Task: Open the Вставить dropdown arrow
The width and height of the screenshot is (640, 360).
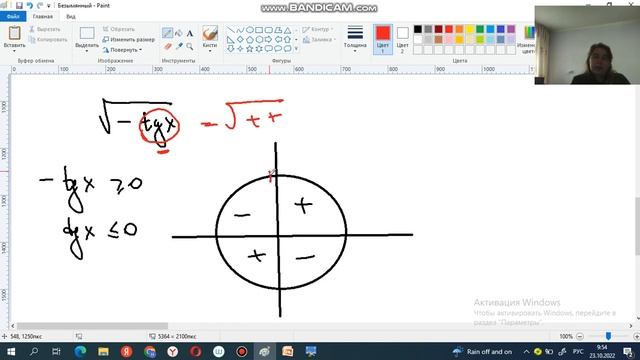Action: tap(14, 51)
